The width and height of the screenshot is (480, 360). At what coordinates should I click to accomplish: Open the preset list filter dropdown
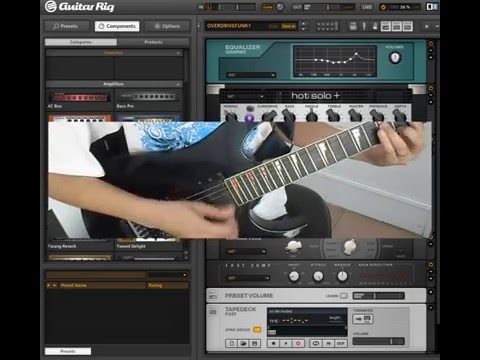pos(167,275)
